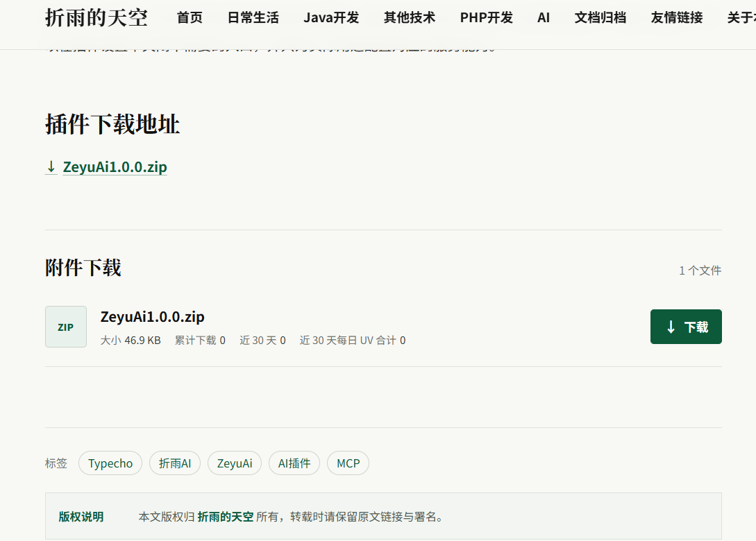Open the ZeyuAi1.0.0.zip download link
Screen dimensions: 756x541
tap(115, 166)
